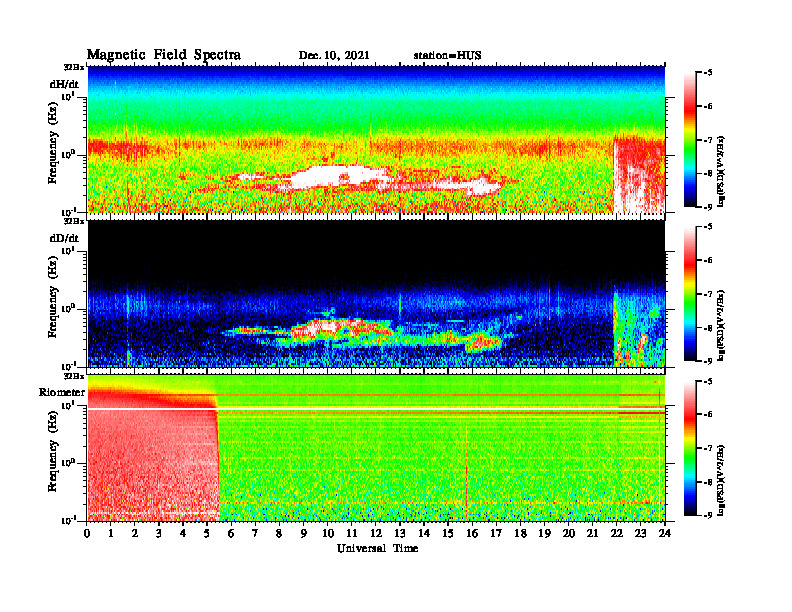Screen dimensions: 792x612
Task: Click the -5 tick on Riometer color bar
Action: 708,381
